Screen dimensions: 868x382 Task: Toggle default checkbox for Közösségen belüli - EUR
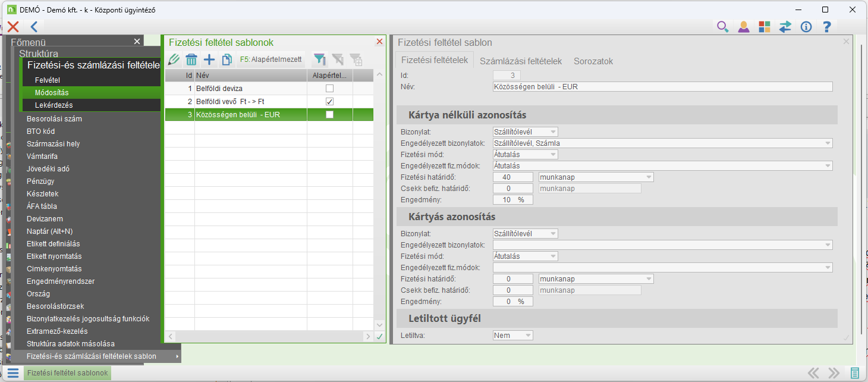[x=330, y=115]
